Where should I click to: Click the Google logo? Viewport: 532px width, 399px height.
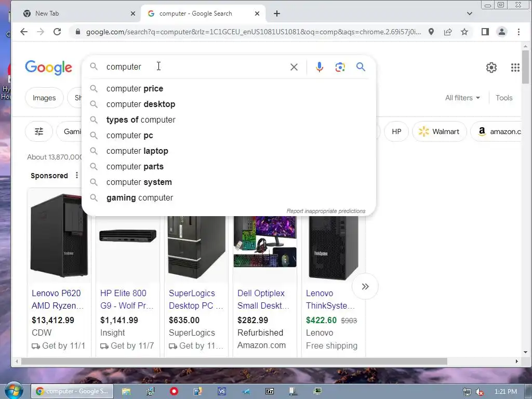[x=48, y=68]
